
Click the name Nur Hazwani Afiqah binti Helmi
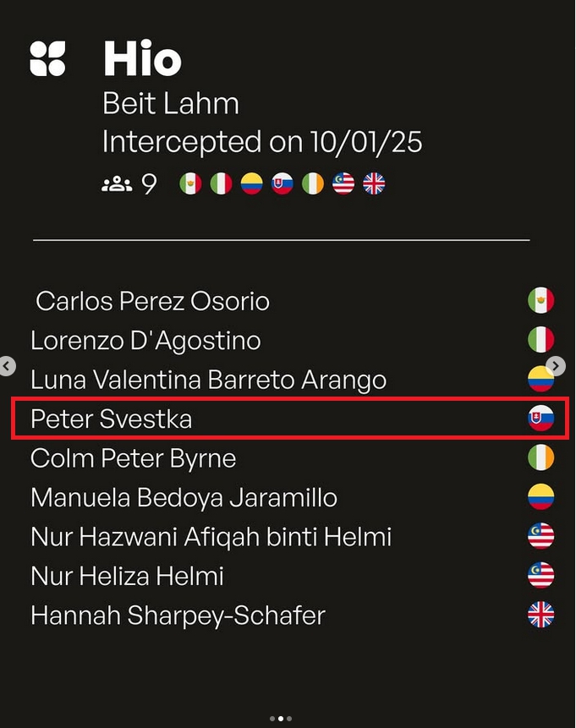click(x=211, y=537)
